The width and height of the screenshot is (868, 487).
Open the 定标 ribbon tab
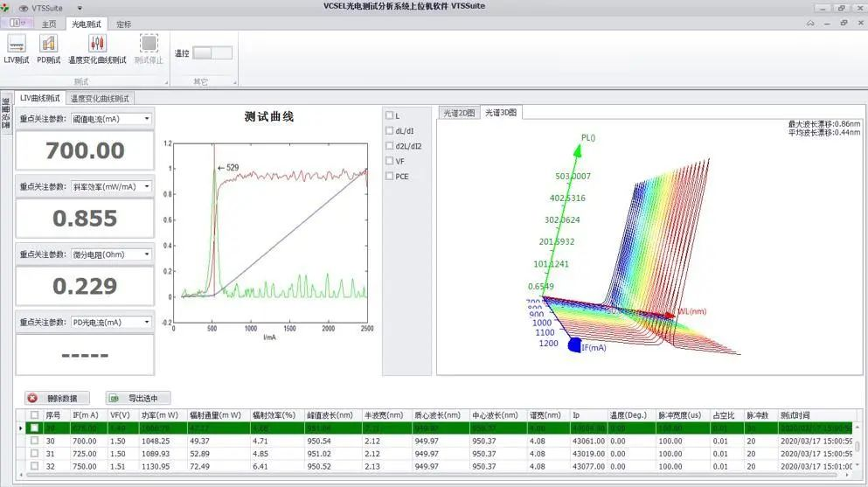click(x=124, y=24)
